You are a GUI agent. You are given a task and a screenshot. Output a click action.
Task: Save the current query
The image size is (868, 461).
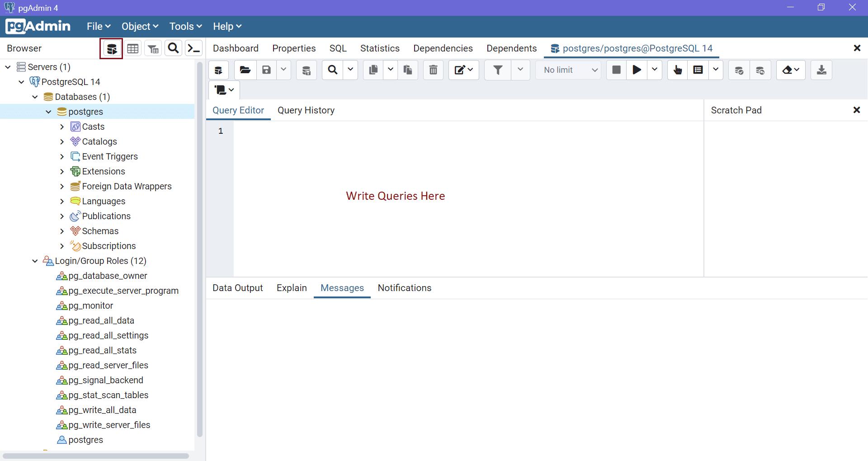[x=267, y=70]
